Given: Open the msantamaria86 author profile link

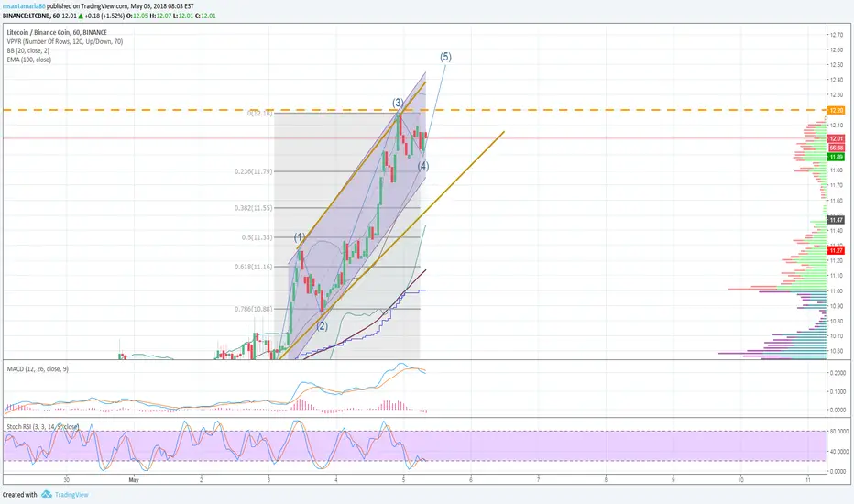Looking at the screenshot, I should (24, 6).
